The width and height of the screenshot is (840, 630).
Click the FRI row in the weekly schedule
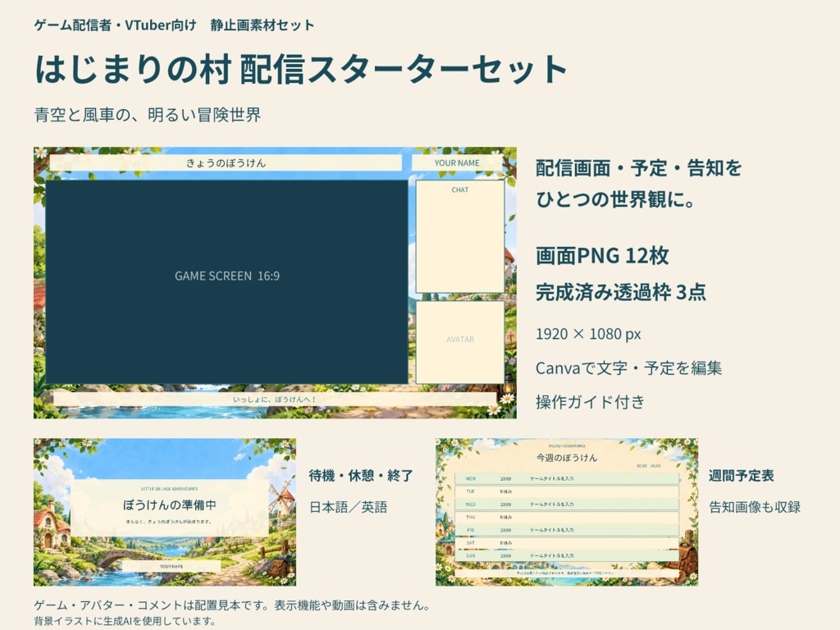click(567, 530)
